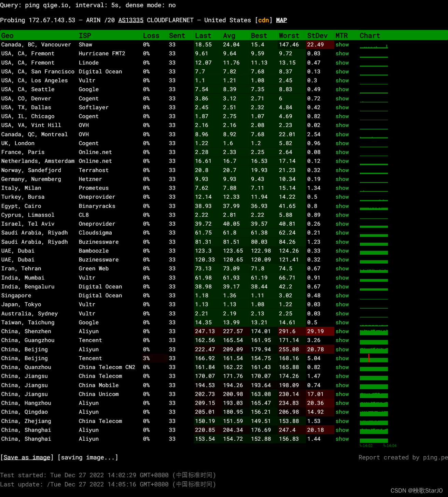
Task: Show MTR for Shenzhen Aliyun row
Action: 342,331
